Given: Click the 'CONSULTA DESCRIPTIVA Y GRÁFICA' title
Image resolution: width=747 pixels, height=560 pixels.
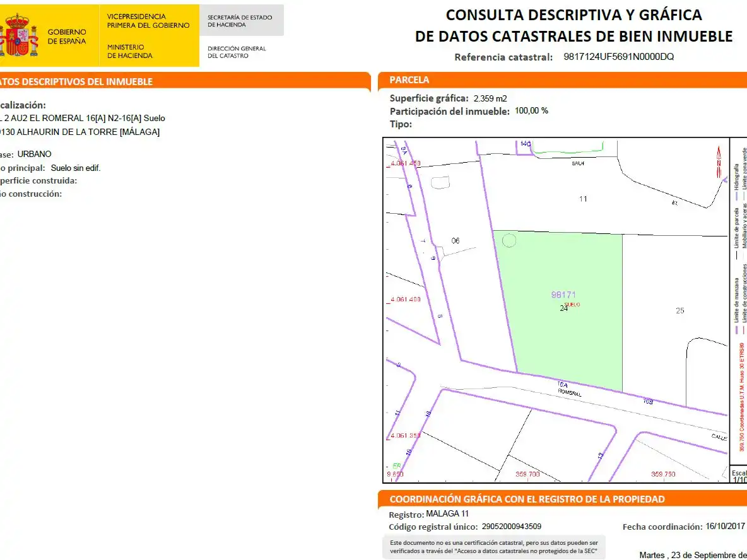Looking at the screenshot, I should (x=573, y=15).
